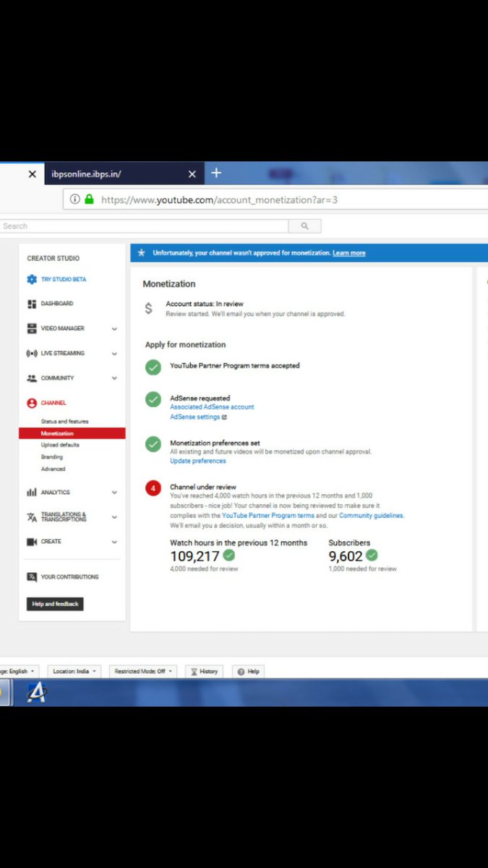Image resolution: width=488 pixels, height=868 pixels.
Task: Expand the Video Manager section chevron
Action: pos(114,329)
